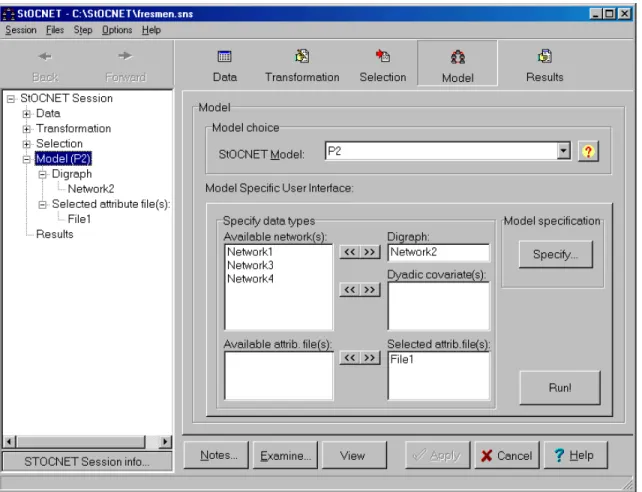Add dyadic covariate with >> button

point(370,289)
